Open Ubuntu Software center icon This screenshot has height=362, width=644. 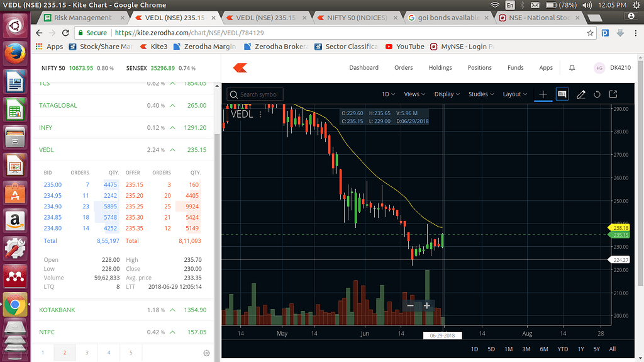[15, 194]
